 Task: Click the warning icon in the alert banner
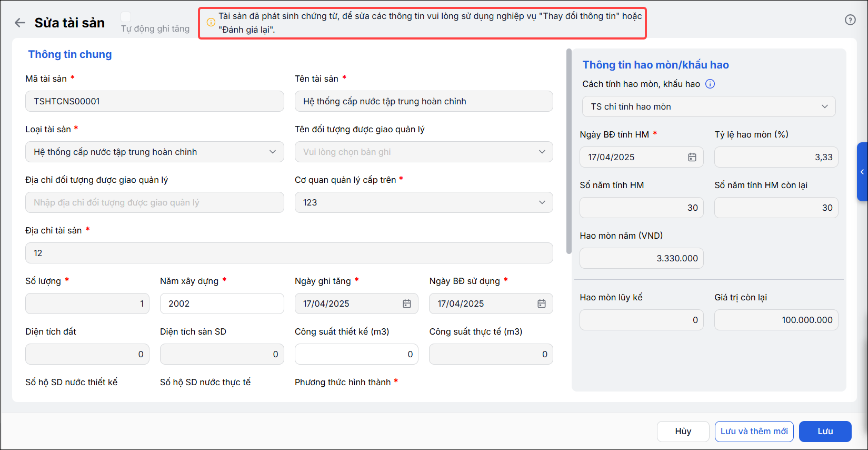(x=211, y=23)
